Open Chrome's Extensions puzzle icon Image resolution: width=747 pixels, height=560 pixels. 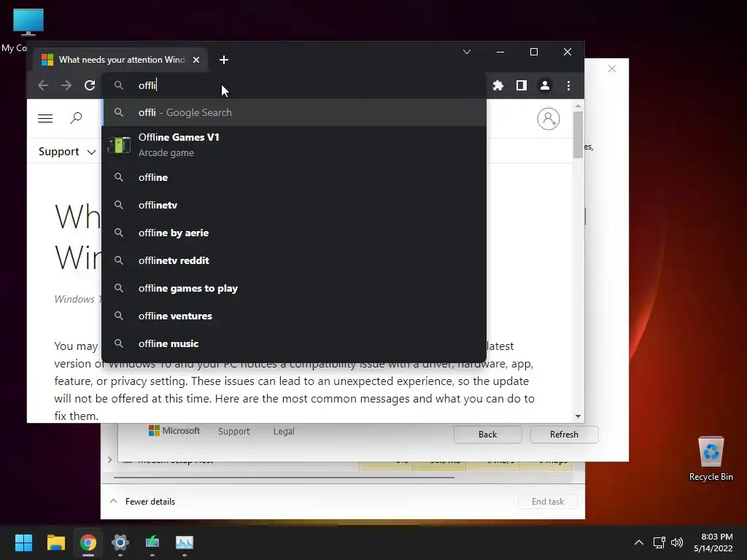(498, 85)
